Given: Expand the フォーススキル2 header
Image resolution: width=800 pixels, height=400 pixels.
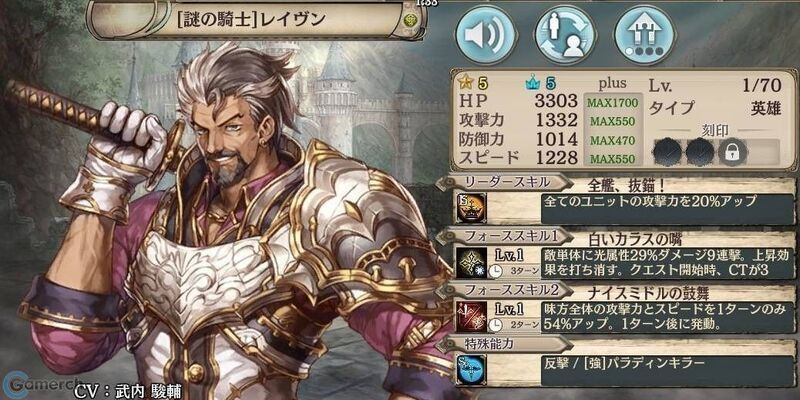Looking at the screenshot, I should (x=503, y=290).
